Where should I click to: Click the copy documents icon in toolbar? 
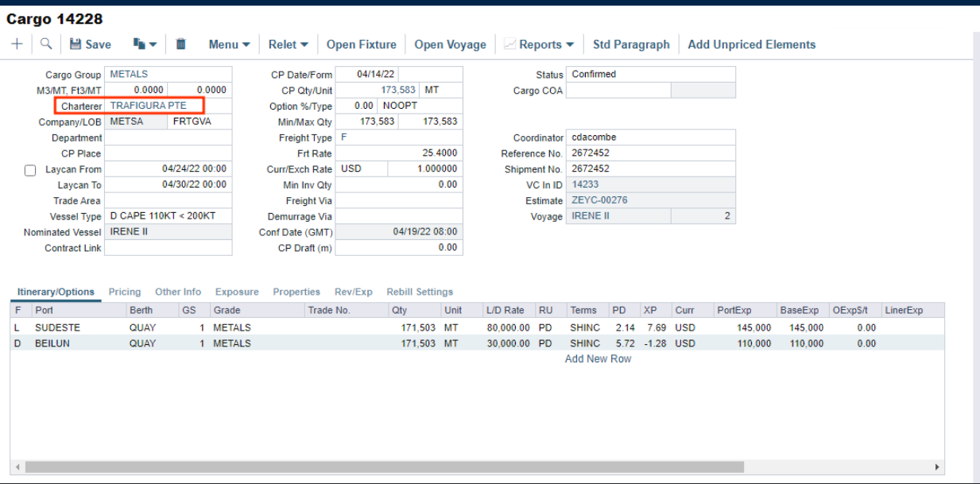[x=139, y=45]
